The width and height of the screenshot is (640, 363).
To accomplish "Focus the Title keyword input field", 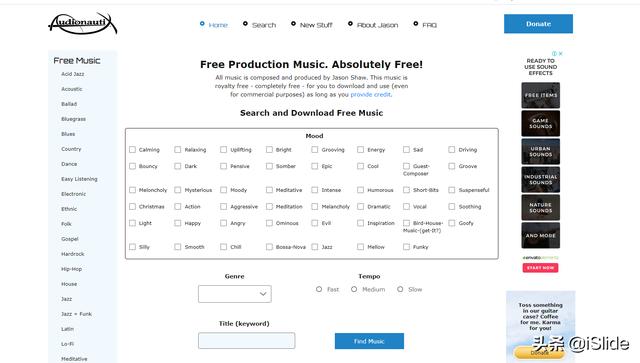I will tap(247, 341).
